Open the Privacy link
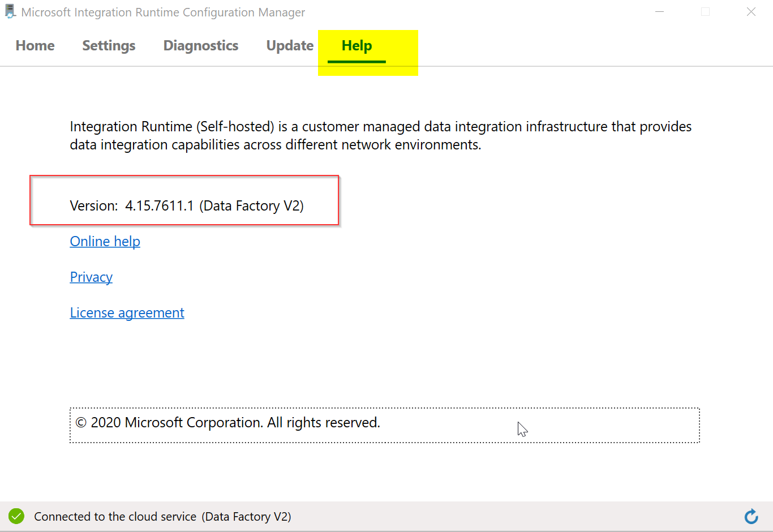The height and width of the screenshot is (532, 773). click(x=91, y=277)
